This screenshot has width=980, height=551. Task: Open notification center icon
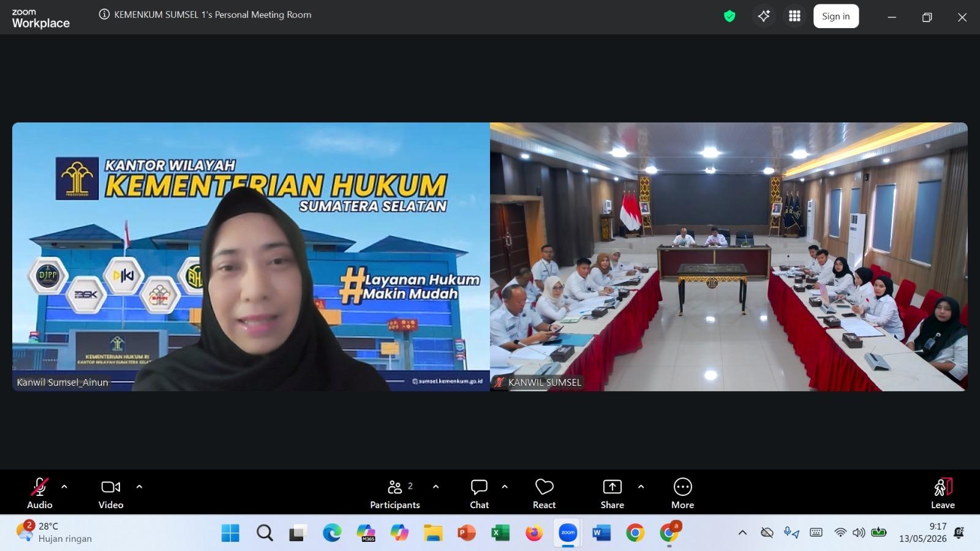(x=959, y=533)
